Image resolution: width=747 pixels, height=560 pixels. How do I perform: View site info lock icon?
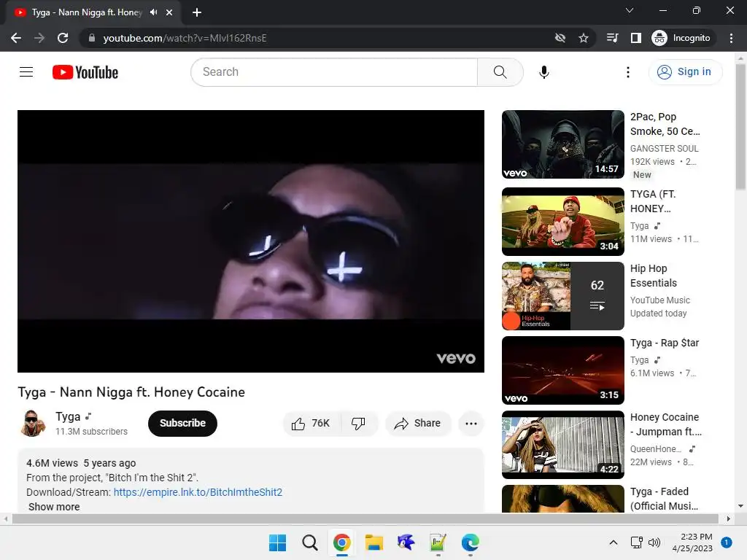tap(92, 38)
